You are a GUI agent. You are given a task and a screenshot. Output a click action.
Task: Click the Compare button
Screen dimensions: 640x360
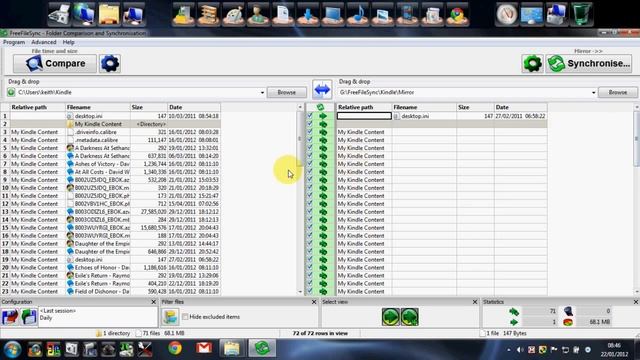(55, 63)
